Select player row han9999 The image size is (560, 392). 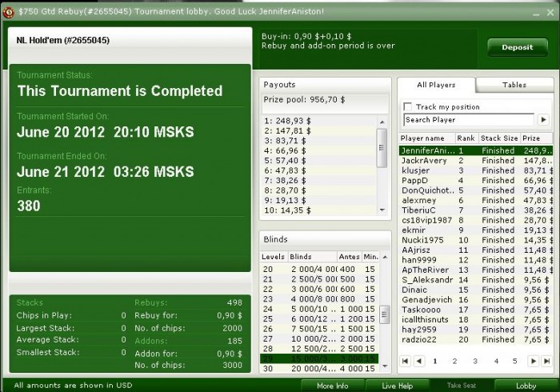(x=476, y=260)
